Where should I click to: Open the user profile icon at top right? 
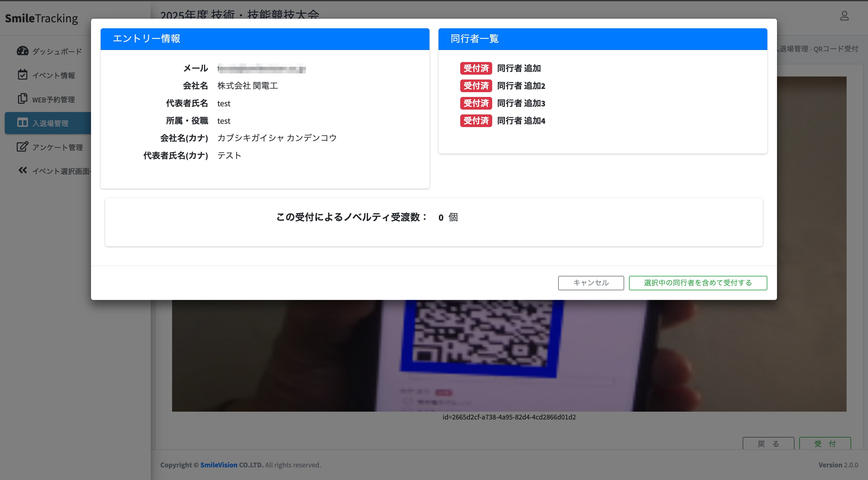click(x=844, y=16)
